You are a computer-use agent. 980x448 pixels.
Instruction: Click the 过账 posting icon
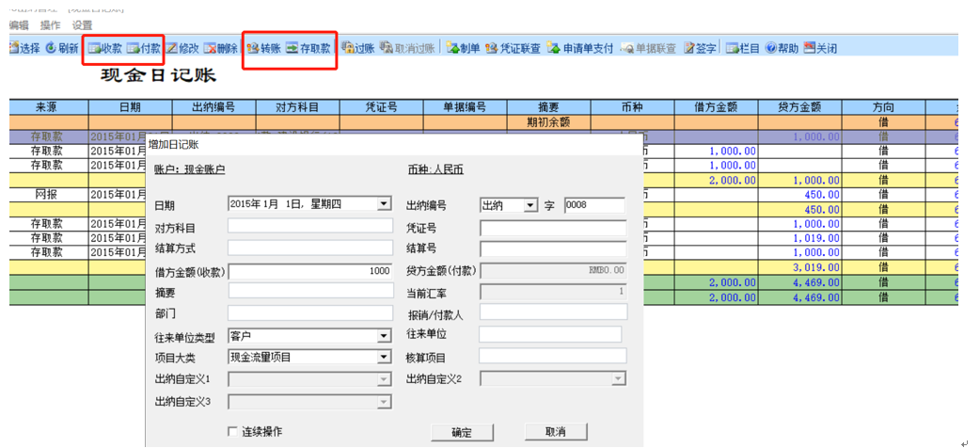(x=357, y=48)
